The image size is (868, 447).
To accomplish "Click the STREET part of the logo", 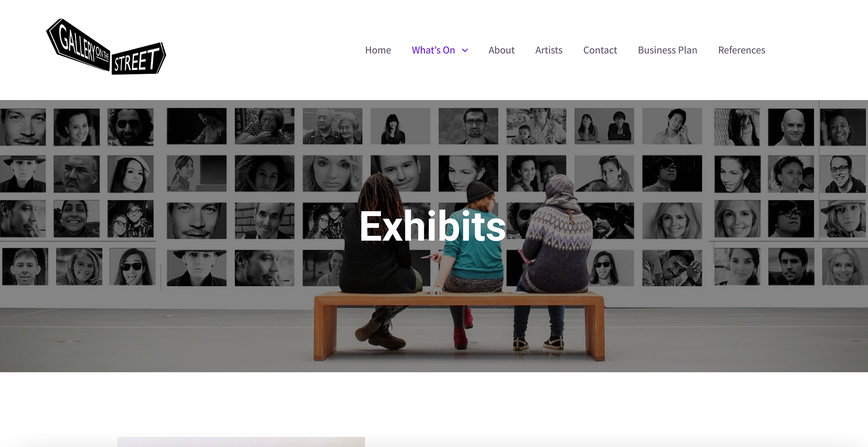I will click(139, 59).
